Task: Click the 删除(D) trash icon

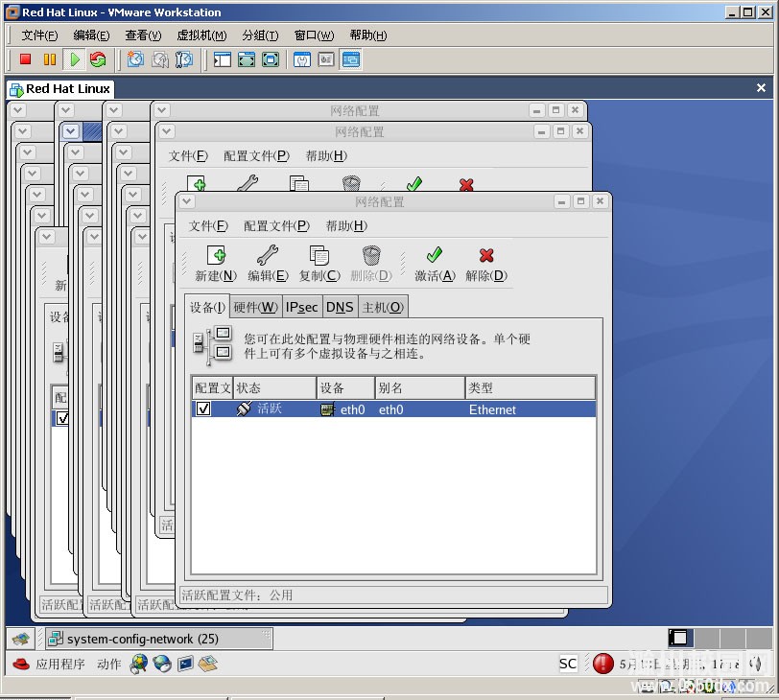Action: (371, 256)
